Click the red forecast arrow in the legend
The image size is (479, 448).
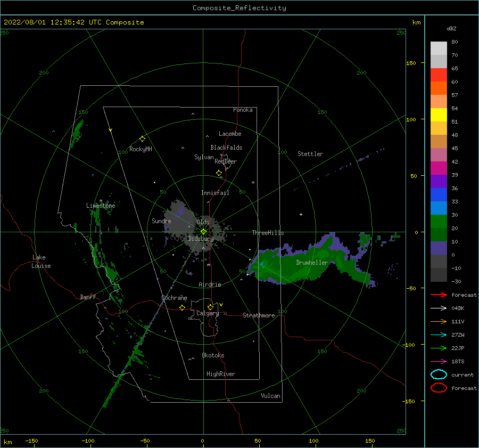coord(439,295)
